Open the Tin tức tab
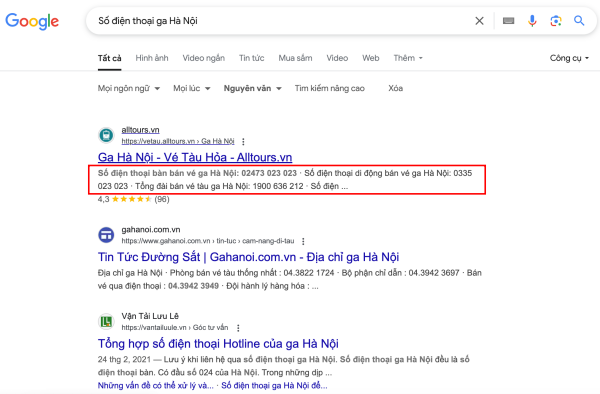 tap(251, 58)
